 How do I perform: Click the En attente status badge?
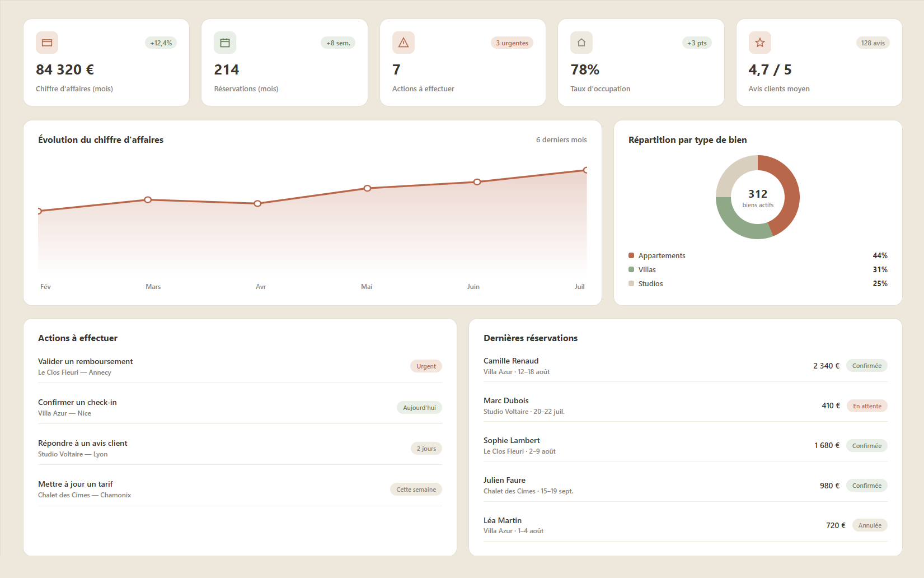pyautogui.click(x=867, y=406)
